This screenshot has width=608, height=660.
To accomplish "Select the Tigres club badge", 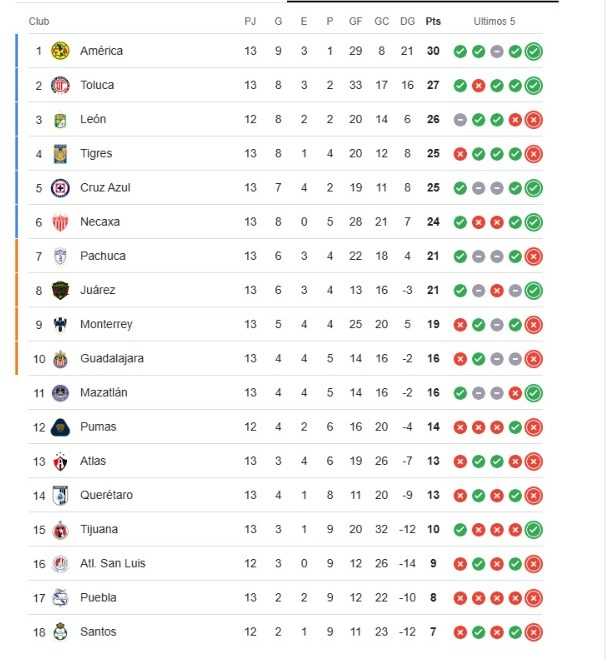I will coord(60,154).
